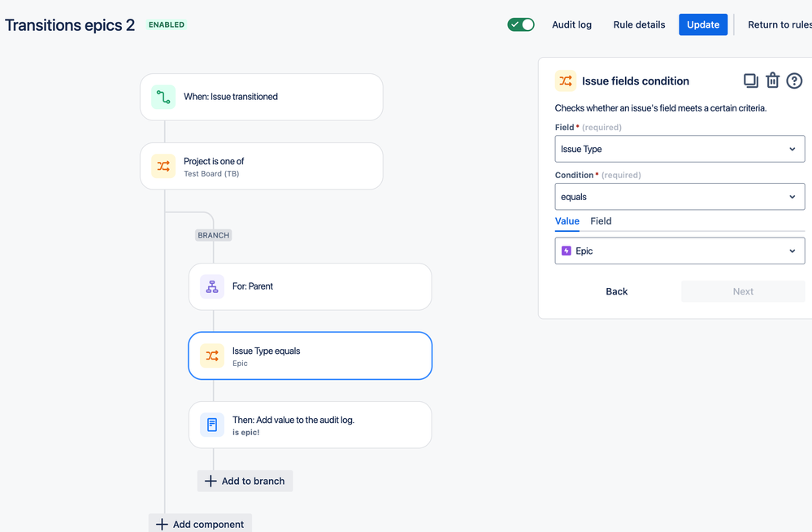The image size is (812, 532).
Task: Click the Issue transitioned trigger icon
Action: pyautogui.click(x=163, y=97)
